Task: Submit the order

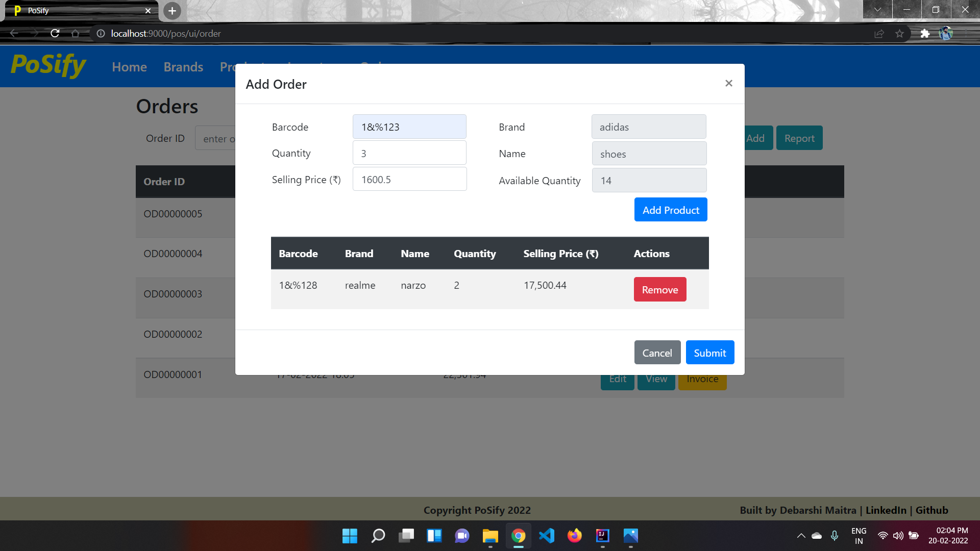Action: pyautogui.click(x=709, y=353)
